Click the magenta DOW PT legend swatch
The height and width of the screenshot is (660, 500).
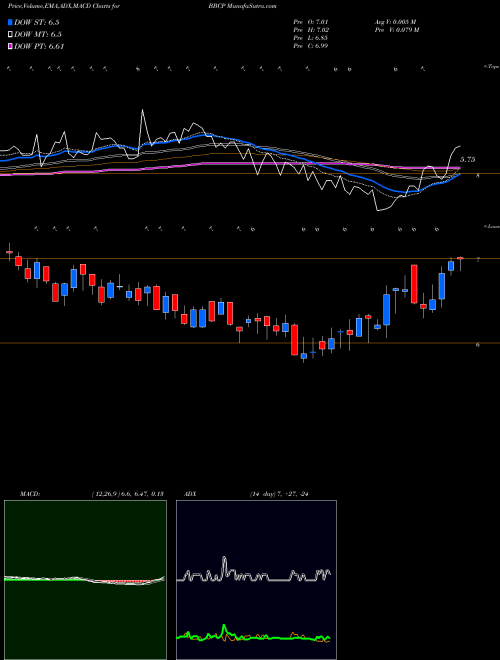tap(10, 46)
